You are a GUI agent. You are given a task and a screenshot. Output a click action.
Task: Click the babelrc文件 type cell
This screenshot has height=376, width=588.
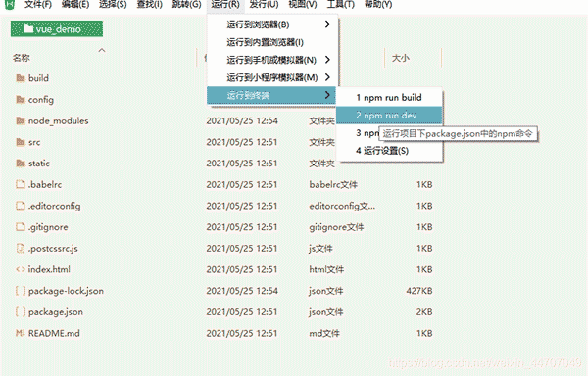point(333,185)
